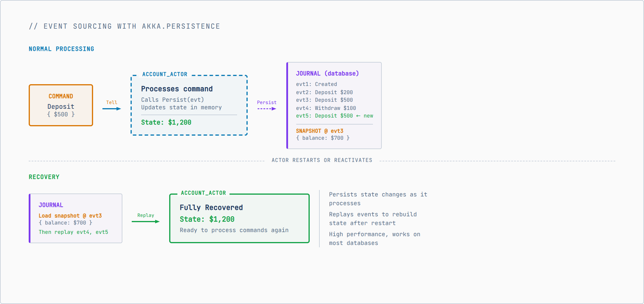Viewport: 644px width, 304px height.
Task: Click 'JOURNAL (database)' title
Action: click(x=327, y=73)
